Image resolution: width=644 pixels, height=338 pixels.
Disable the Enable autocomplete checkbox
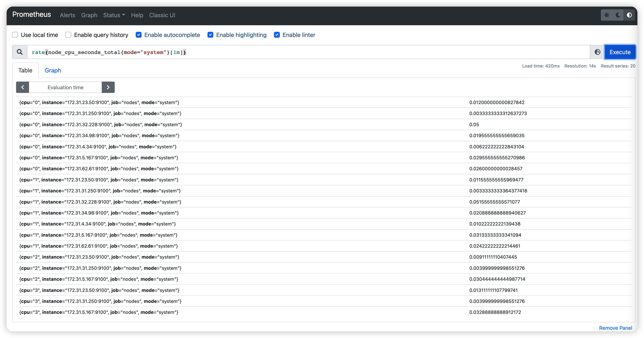pos(138,35)
